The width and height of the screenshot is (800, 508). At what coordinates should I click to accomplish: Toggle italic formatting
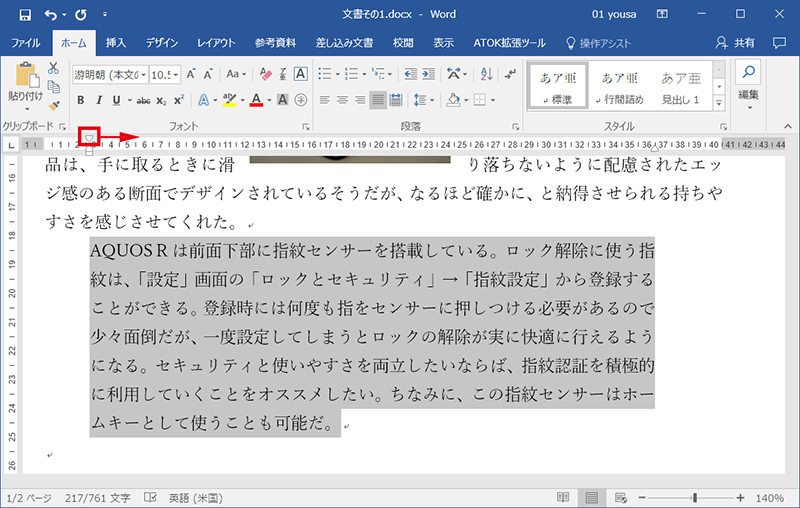(x=98, y=100)
